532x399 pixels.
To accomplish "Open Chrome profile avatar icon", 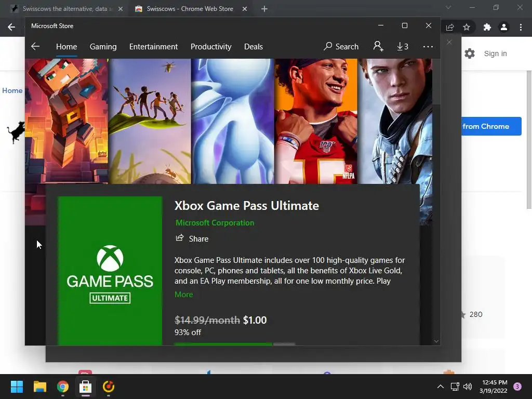I will click(504, 27).
